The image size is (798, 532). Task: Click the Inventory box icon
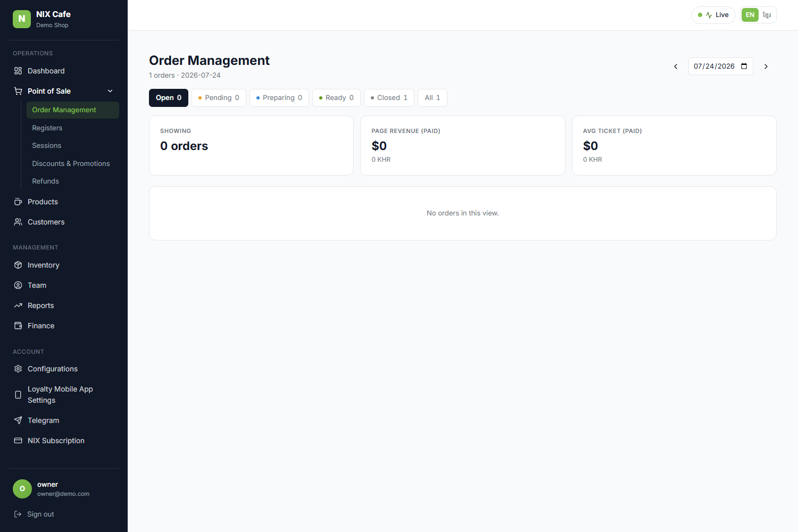pyautogui.click(x=18, y=265)
